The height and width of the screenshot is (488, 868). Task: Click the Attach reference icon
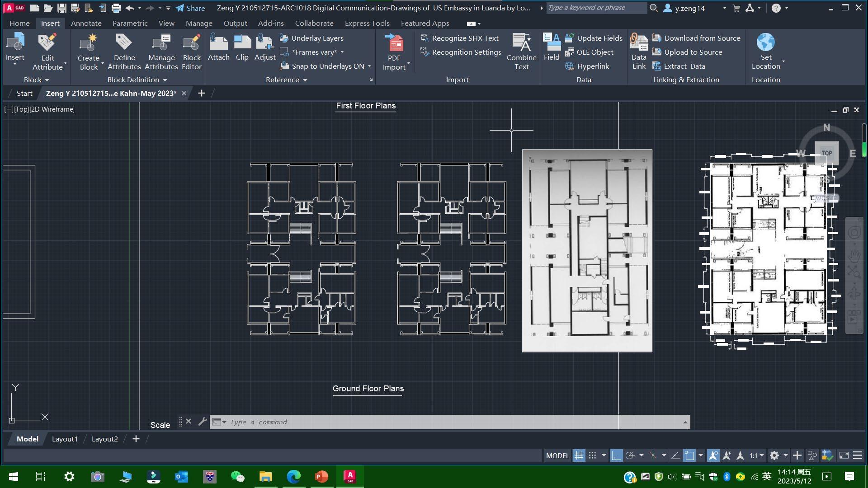click(219, 44)
